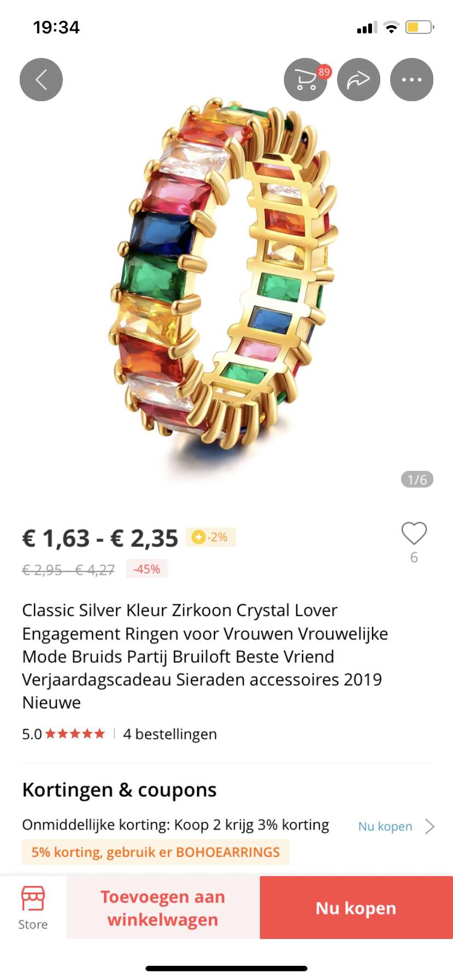Share this product via share arrow
The height and width of the screenshot is (980, 453).
[x=359, y=80]
